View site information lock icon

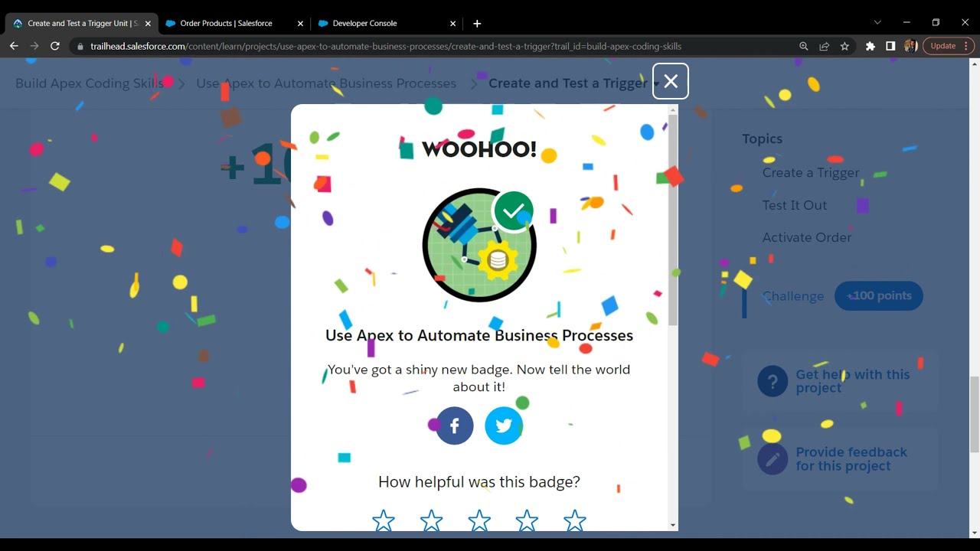[x=80, y=46]
